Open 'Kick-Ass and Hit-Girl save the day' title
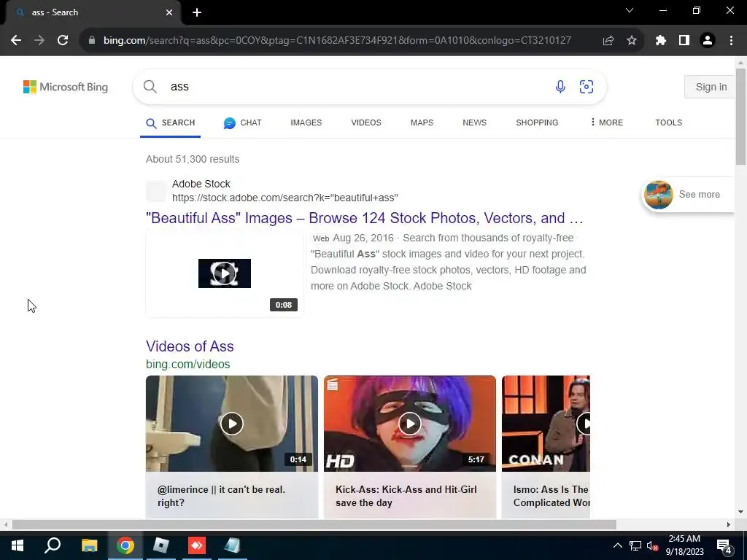 (x=406, y=496)
